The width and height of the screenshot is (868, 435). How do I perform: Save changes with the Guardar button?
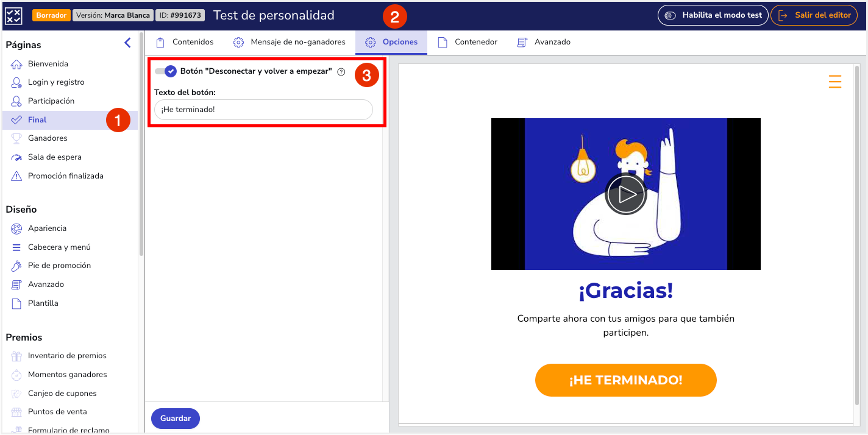click(176, 419)
